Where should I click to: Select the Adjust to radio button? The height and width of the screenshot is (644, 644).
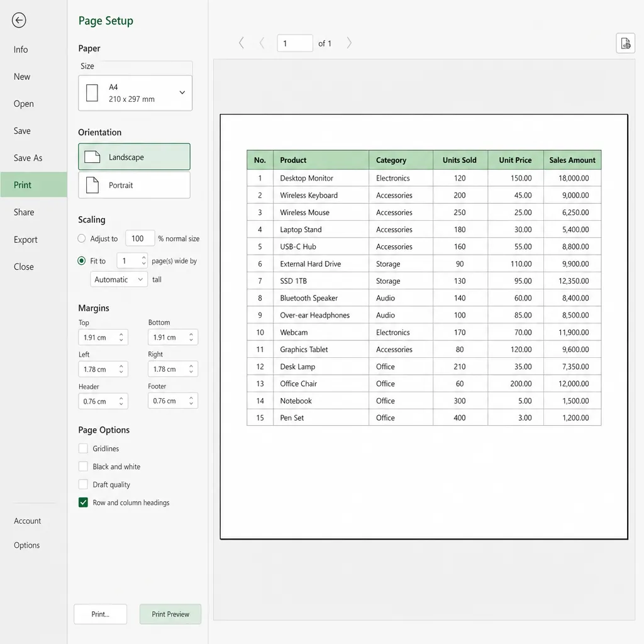click(x=81, y=238)
